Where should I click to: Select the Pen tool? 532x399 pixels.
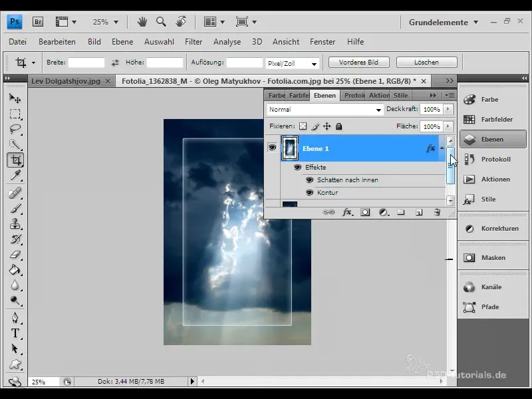pyautogui.click(x=15, y=318)
